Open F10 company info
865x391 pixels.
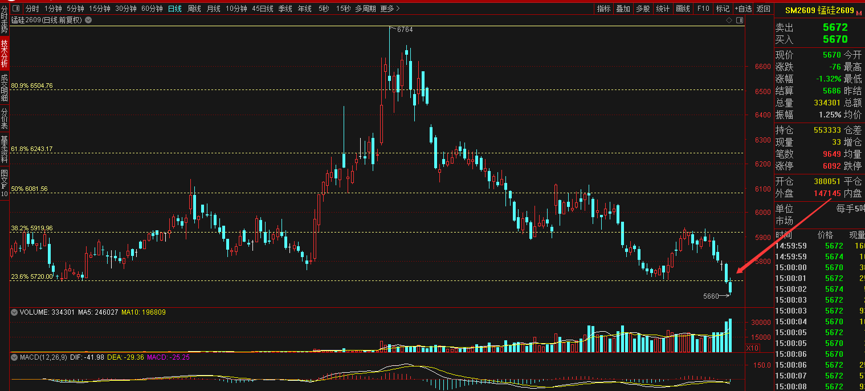click(703, 8)
